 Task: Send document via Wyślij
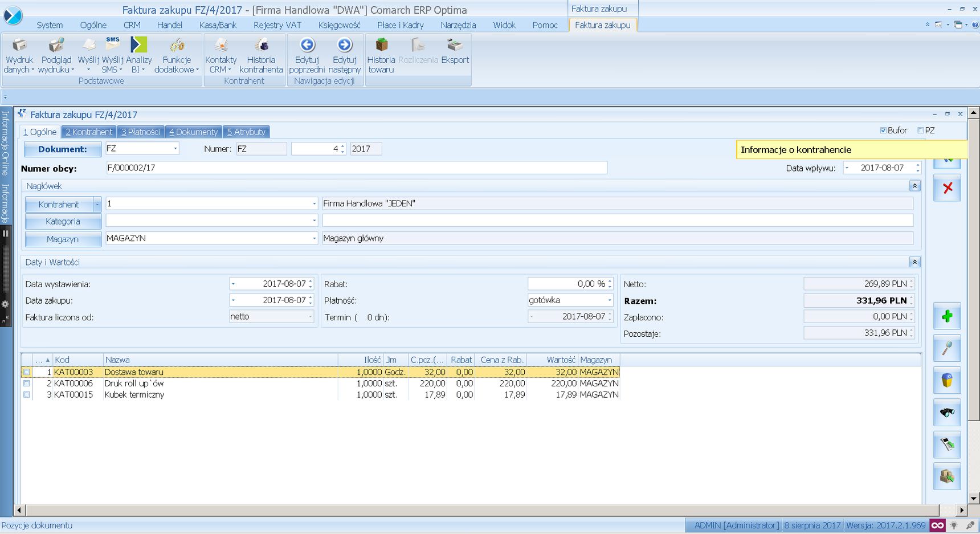coord(88,55)
